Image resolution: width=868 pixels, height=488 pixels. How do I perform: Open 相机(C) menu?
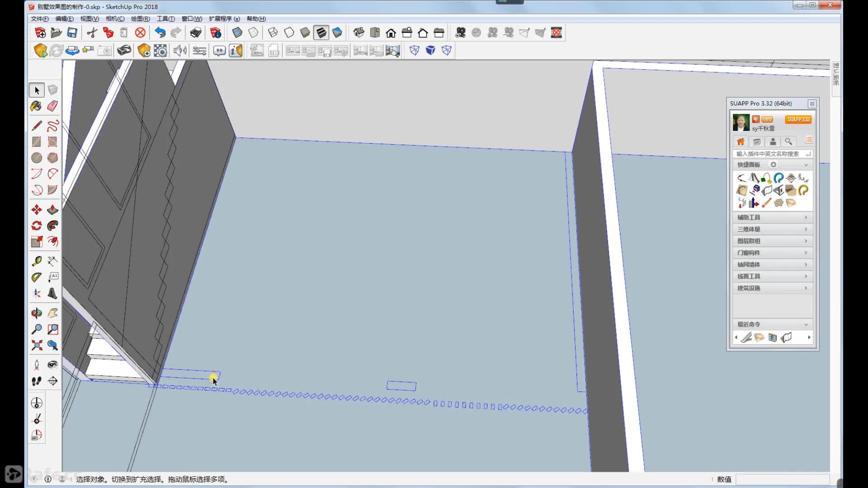click(115, 19)
